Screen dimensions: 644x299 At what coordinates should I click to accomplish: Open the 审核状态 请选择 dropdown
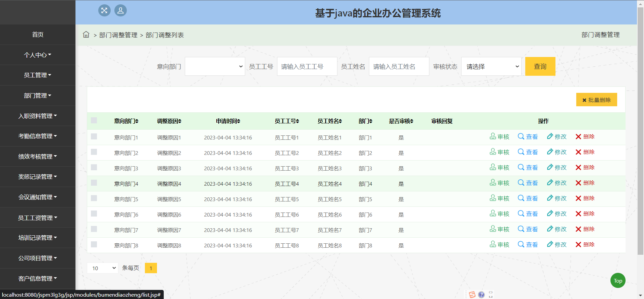click(x=491, y=66)
